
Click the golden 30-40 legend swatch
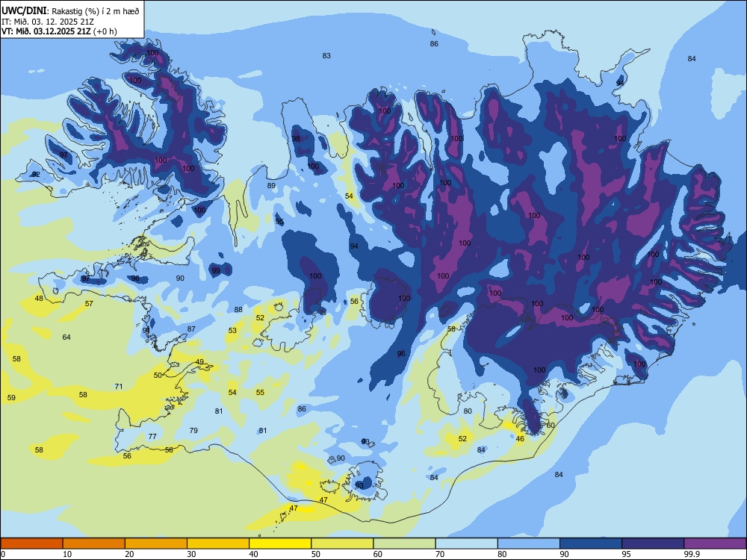(x=218, y=544)
